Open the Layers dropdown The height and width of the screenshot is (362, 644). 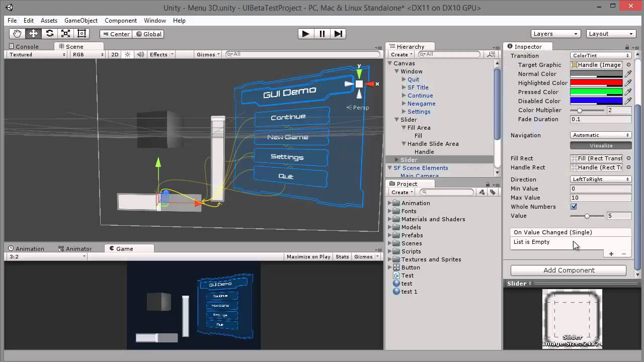click(x=555, y=34)
